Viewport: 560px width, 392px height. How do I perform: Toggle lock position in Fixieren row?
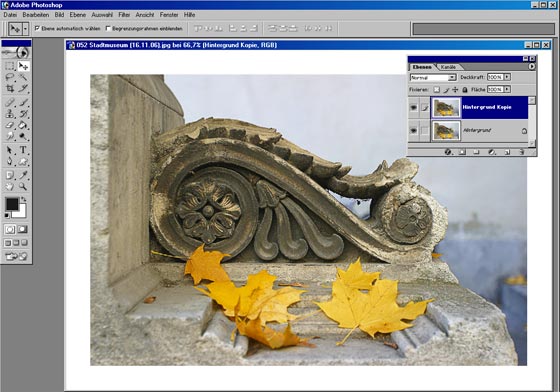tap(455, 90)
